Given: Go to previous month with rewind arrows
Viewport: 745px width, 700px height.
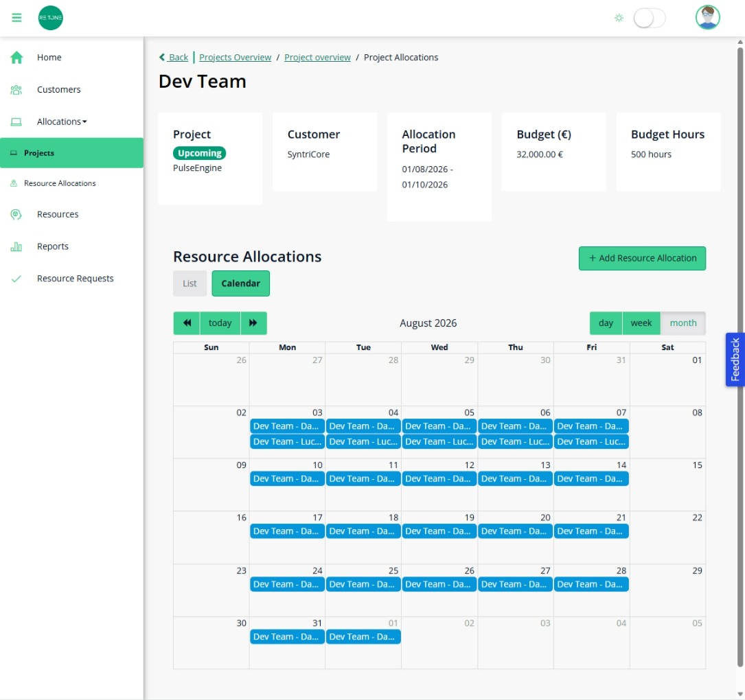Looking at the screenshot, I should click(187, 323).
